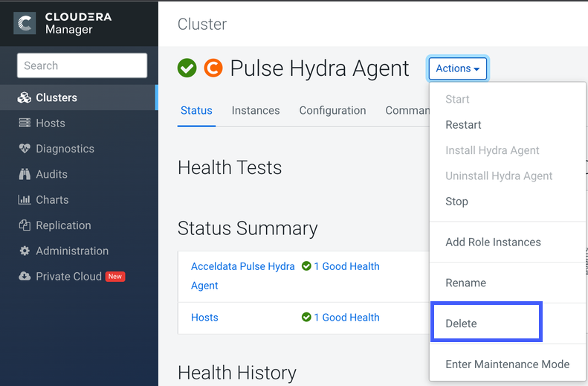Click the red New badge
588x386 pixels.
[x=115, y=277]
